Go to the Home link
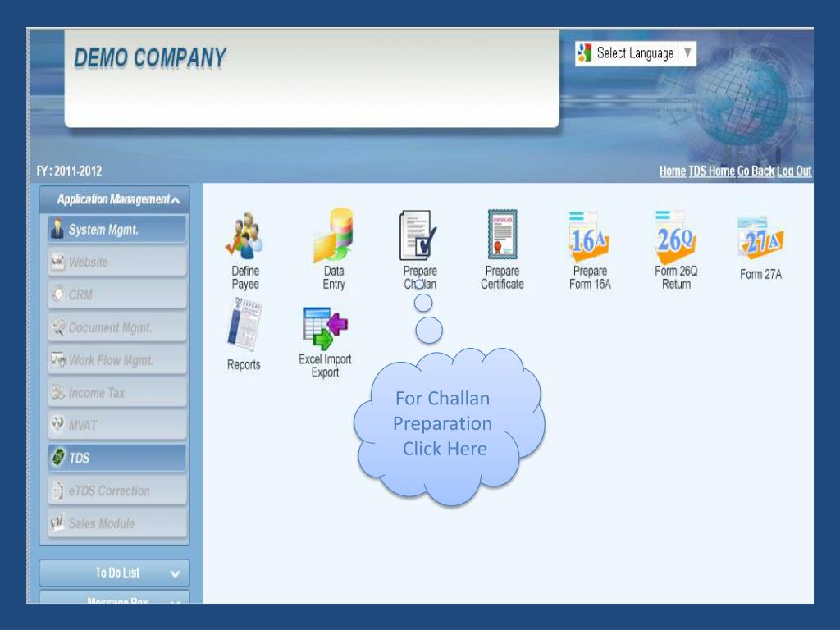 click(x=673, y=171)
